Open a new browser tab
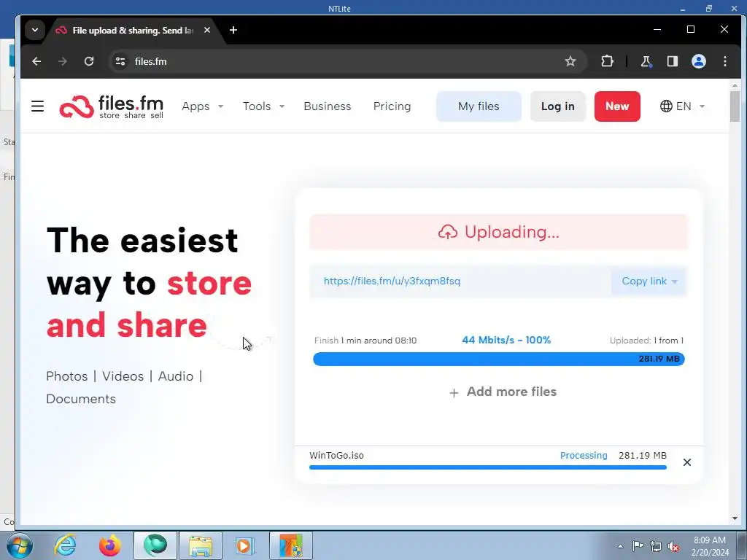The width and height of the screenshot is (747, 560). (233, 30)
